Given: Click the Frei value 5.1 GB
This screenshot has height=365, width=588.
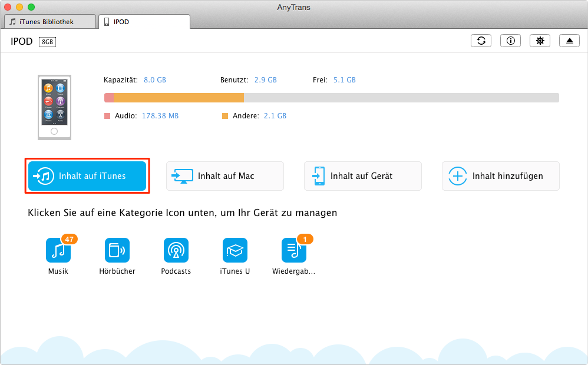Looking at the screenshot, I should (x=345, y=80).
